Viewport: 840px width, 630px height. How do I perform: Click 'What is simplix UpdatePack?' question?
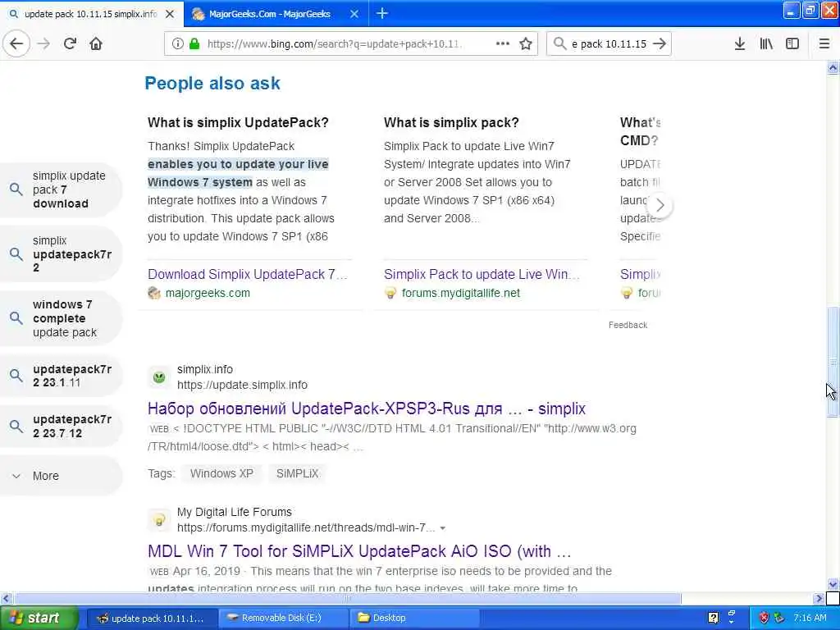[x=239, y=123]
